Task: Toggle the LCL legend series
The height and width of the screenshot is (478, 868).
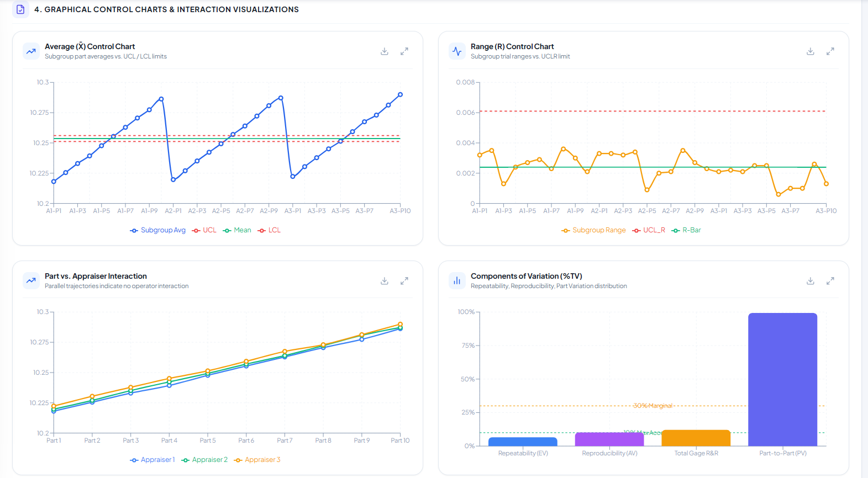Action: coord(269,230)
